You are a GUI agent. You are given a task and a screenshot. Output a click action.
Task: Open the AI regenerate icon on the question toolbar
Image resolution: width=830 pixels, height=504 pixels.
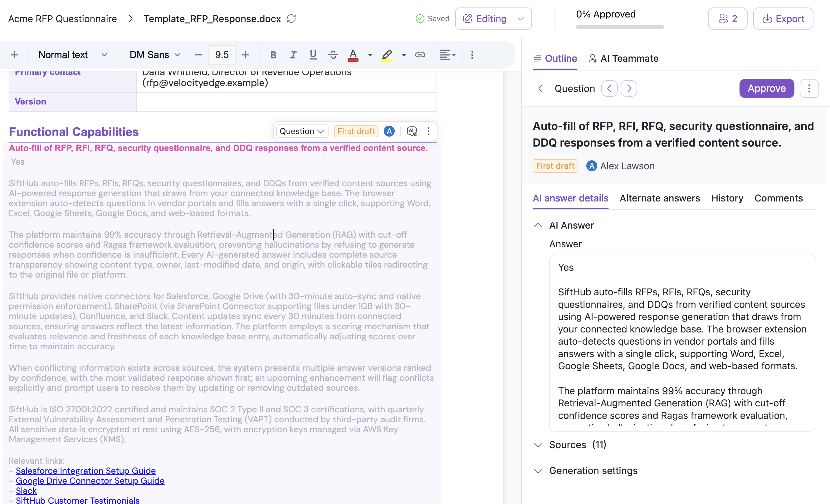[x=412, y=131]
